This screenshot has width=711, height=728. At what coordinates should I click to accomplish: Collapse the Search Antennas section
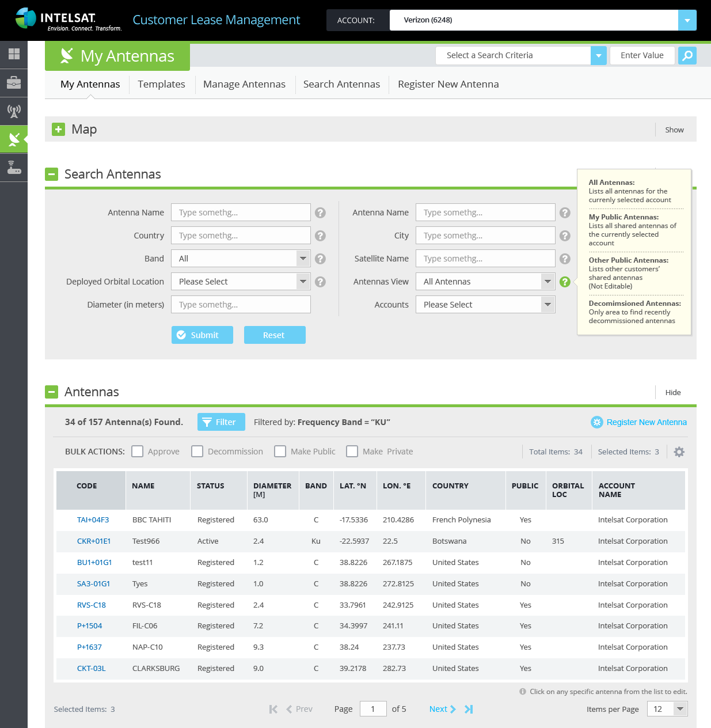coord(52,174)
